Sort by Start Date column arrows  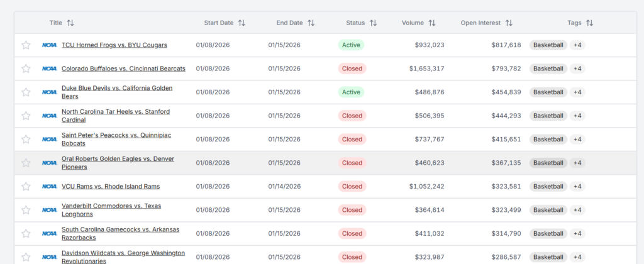(241, 23)
